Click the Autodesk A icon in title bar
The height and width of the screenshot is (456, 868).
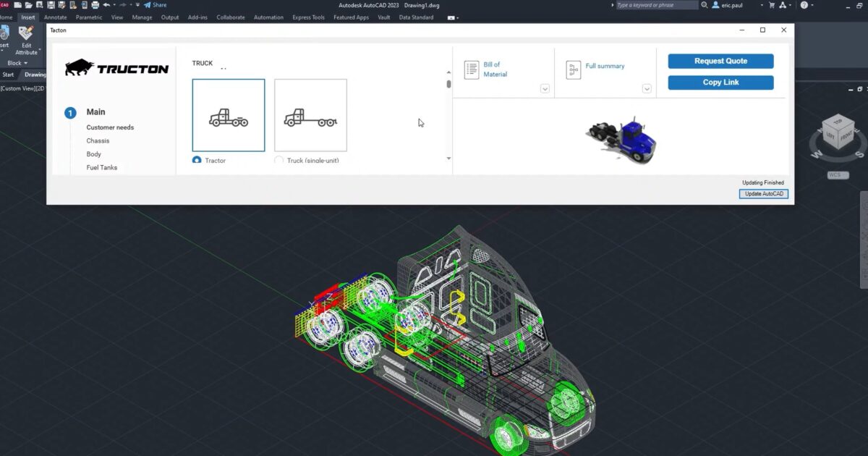(783, 5)
